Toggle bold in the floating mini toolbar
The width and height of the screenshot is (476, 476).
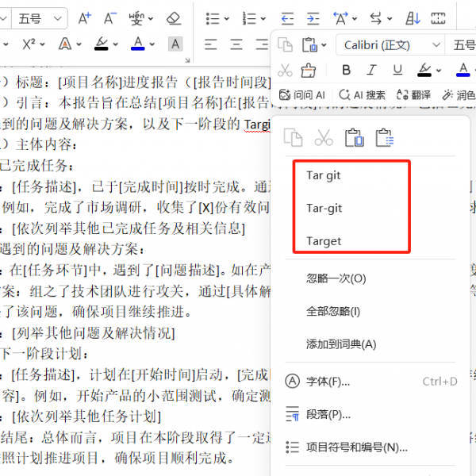pos(346,70)
